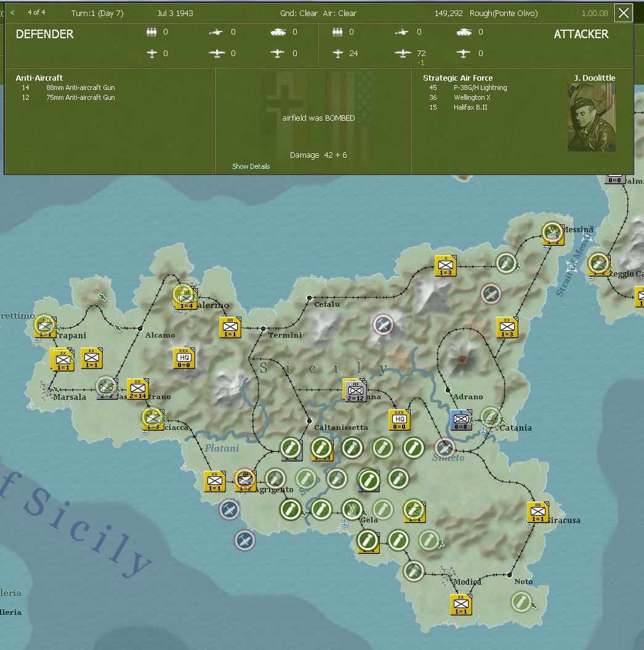
Task: Click the red airfield marker above Simeto
Action: tap(445, 448)
